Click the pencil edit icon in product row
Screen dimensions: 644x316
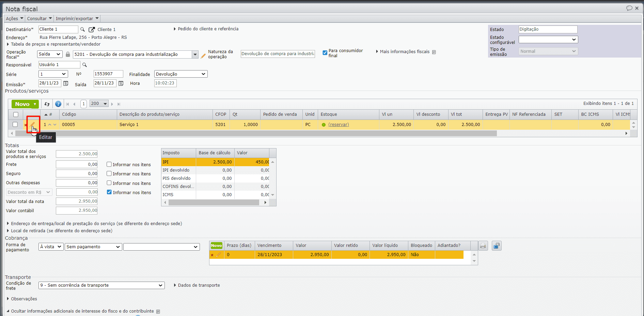coord(33,125)
